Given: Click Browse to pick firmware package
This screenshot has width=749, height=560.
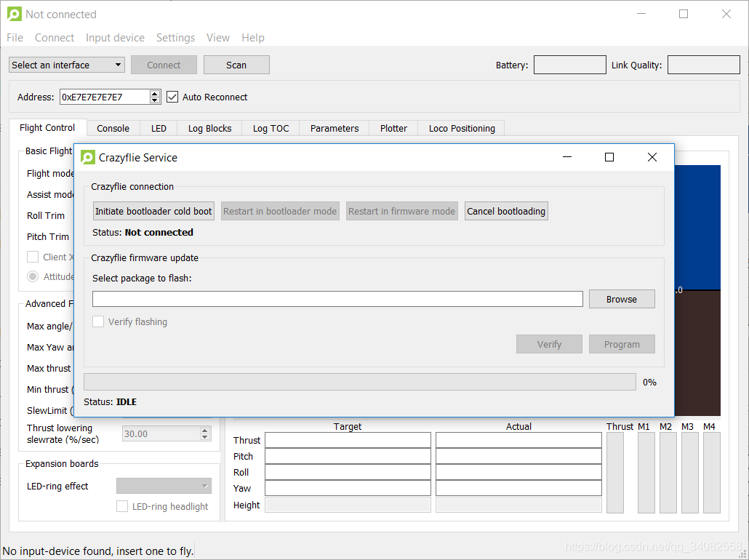Looking at the screenshot, I should (x=622, y=299).
